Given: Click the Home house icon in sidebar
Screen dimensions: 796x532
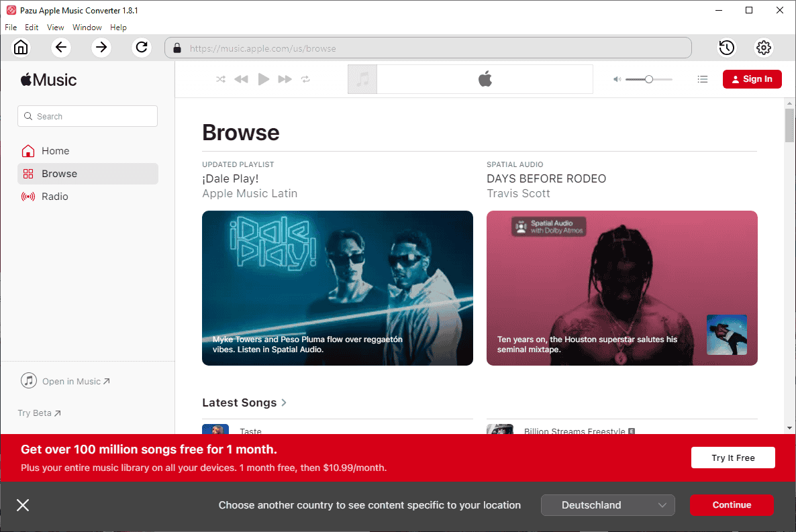Looking at the screenshot, I should point(28,151).
